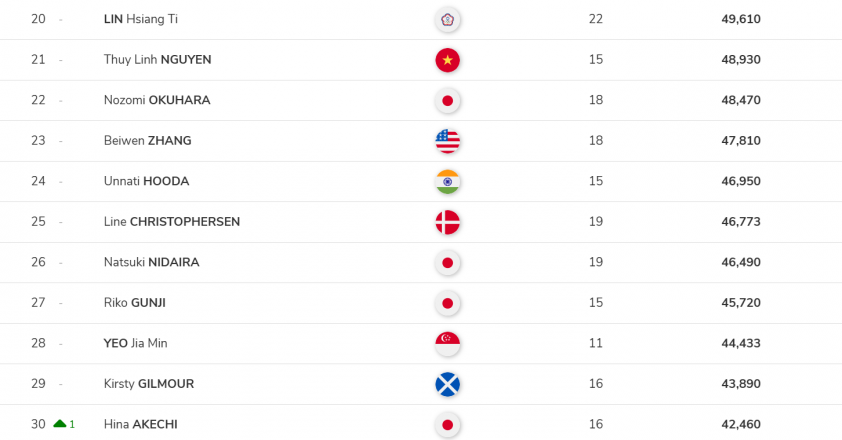Viewport: 842px width, 440px height.
Task: Click the Vietnam flag icon for Nguyen
Action: pyautogui.click(x=447, y=60)
